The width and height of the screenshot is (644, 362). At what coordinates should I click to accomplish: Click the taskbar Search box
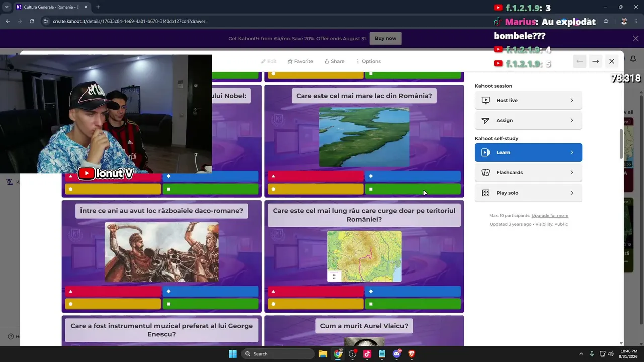click(278, 354)
